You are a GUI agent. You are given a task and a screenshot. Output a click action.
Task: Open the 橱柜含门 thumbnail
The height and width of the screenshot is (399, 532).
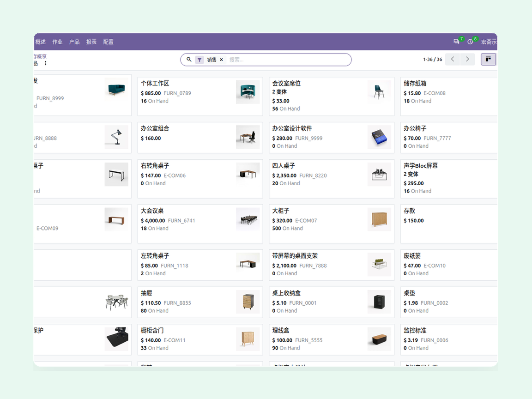[x=248, y=339]
